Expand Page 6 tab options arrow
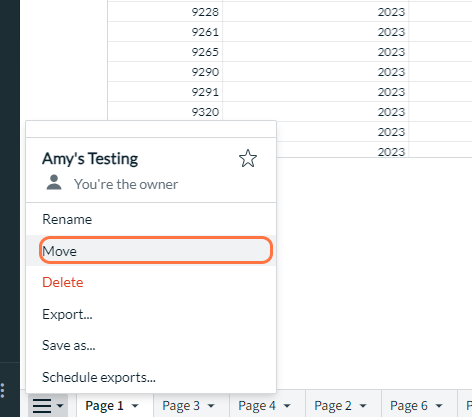 click(439, 406)
